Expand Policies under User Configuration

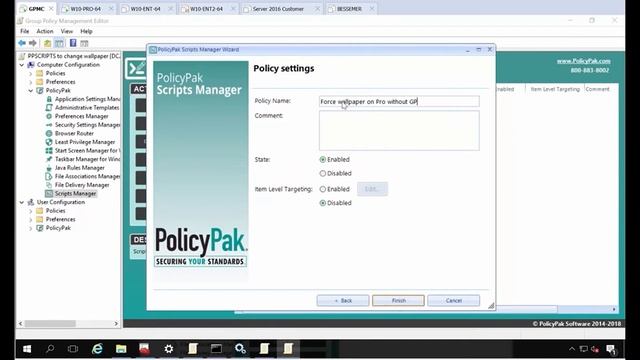pyautogui.click(x=31, y=211)
